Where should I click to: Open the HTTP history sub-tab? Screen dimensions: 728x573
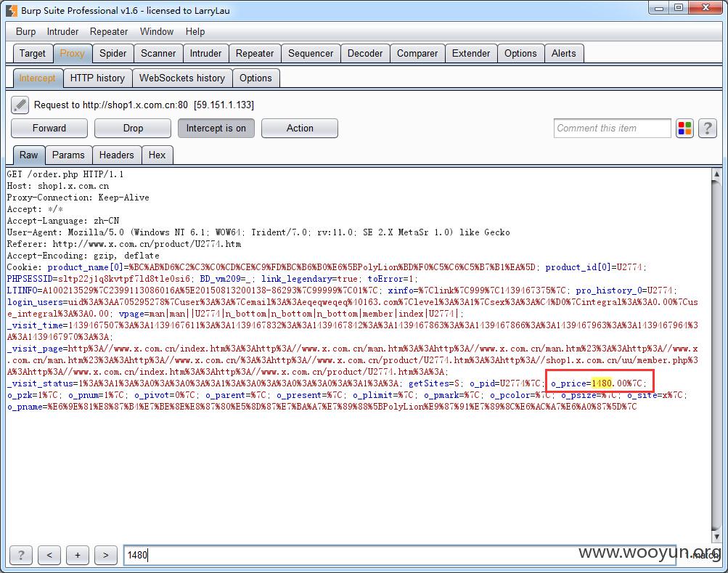pyautogui.click(x=97, y=78)
